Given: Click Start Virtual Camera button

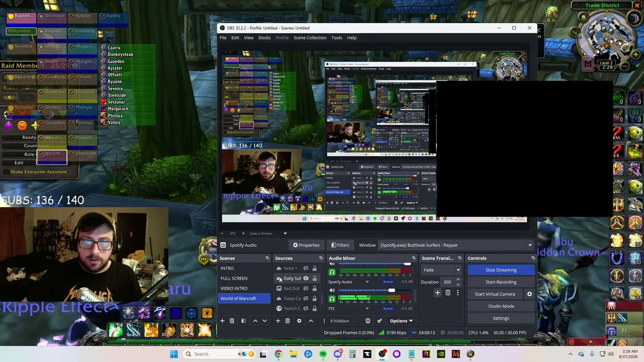Looking at the screenshot, I should pyautogui.click(x=495, y=294).
